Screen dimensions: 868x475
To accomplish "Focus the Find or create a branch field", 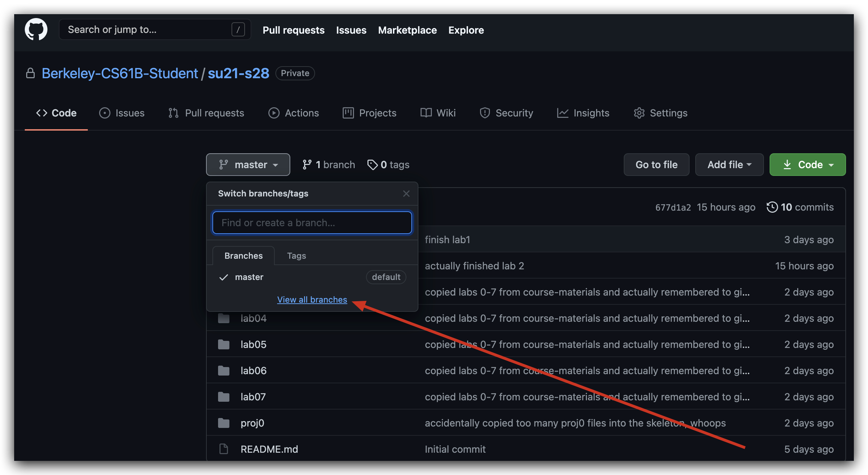I will coord(312,223).
